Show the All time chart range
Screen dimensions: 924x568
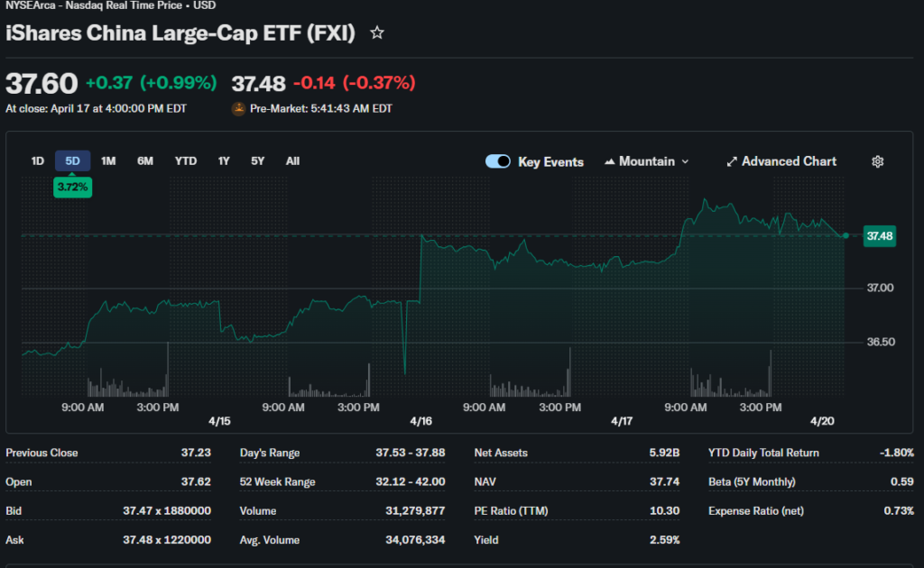coord(292,161)
